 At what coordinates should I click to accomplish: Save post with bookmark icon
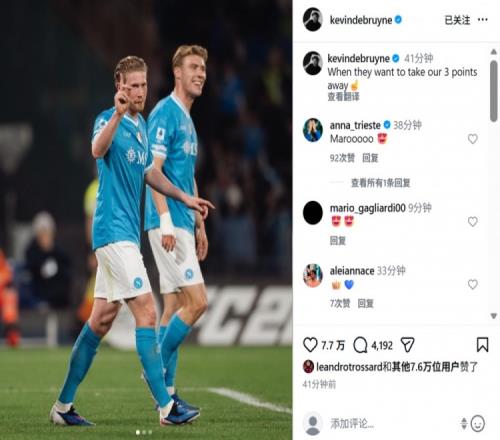tap(482, 345)
